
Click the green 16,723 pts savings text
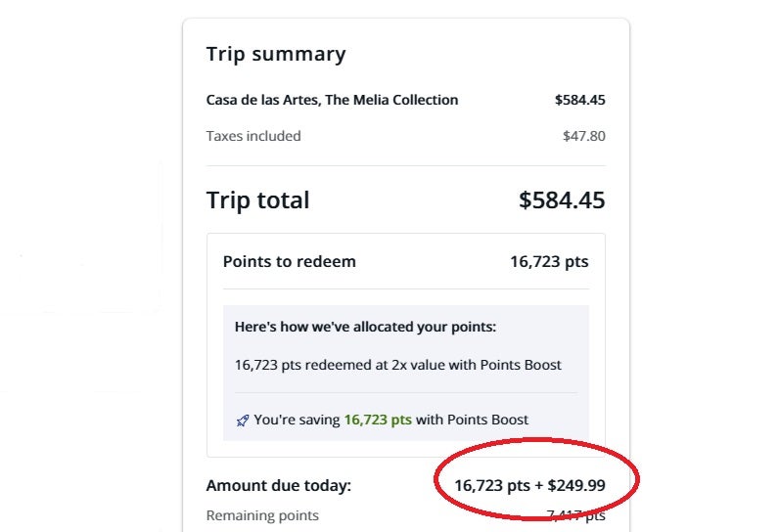(378, 420)
